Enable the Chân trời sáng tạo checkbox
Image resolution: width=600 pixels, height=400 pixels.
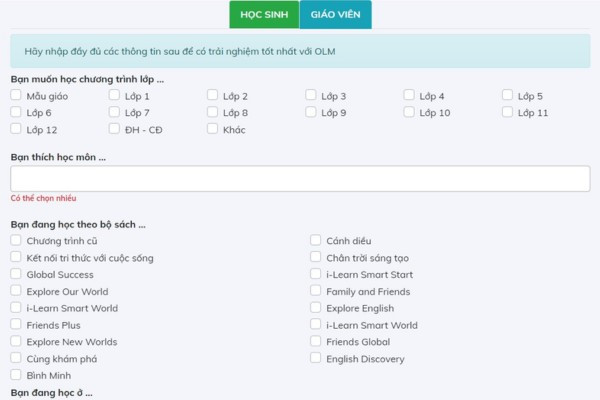tap(315, 257)
